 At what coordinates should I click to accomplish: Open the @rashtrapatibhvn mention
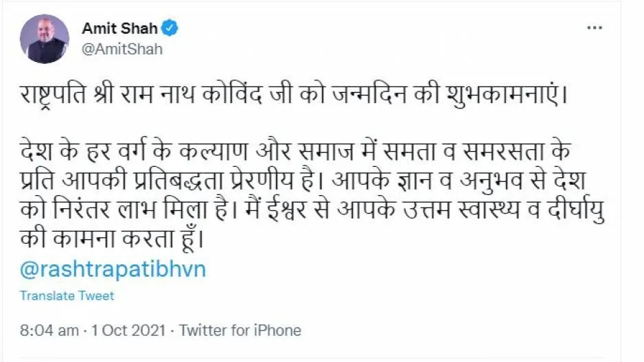click(113, 269)
